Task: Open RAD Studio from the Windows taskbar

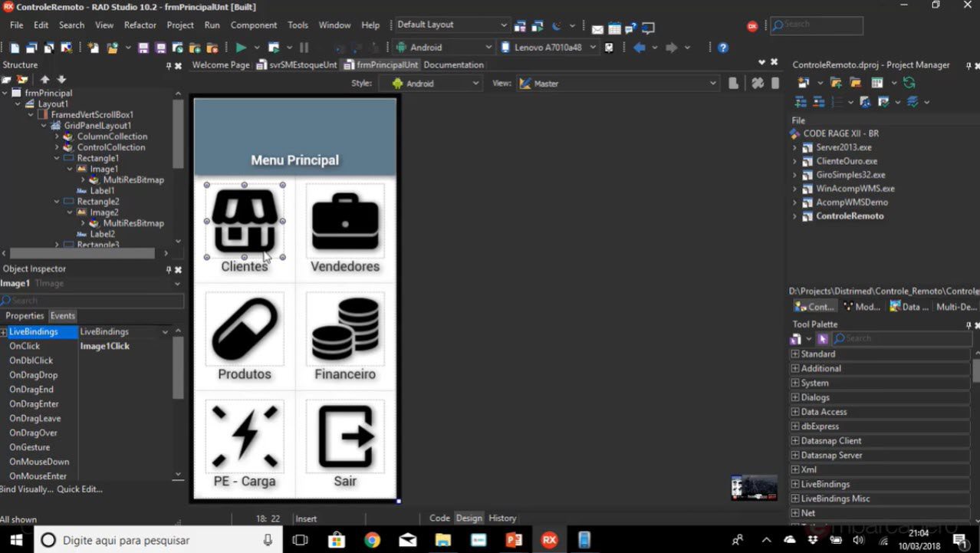Action: 549,540
